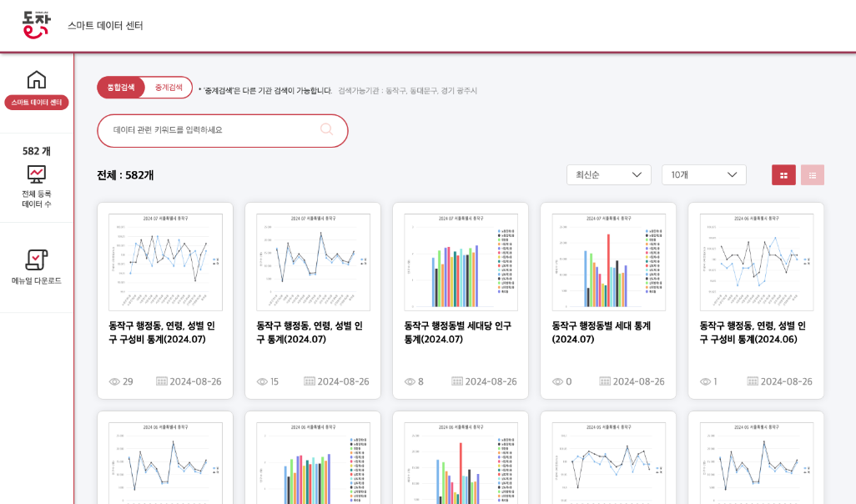Click the keyword search input field
This screenshot has height=504, width=856.
[213, 130]
